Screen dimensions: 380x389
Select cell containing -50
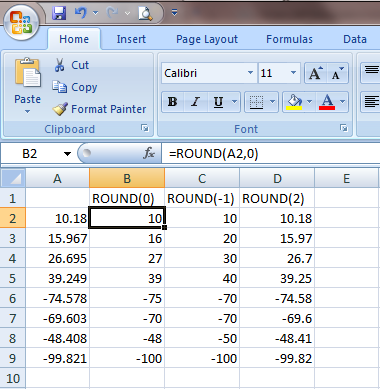(202, 338)
